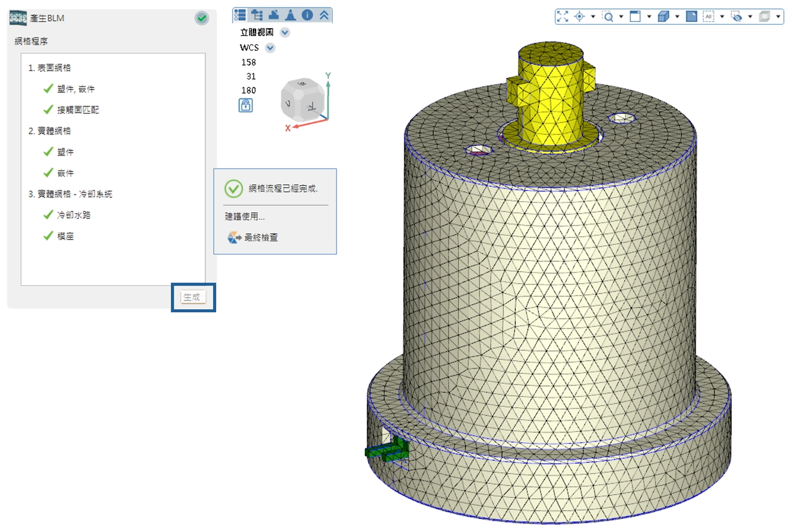Select 最終檢查 in the popup
The height and width of the screenshot is (532, 792).
pyautogui.click(x=260, y=237)
